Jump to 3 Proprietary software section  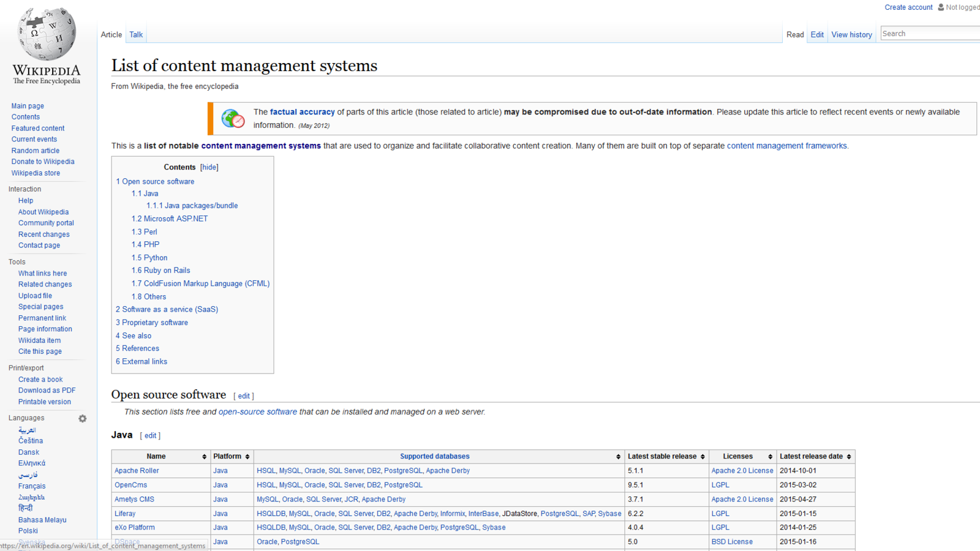click(152, 323)
